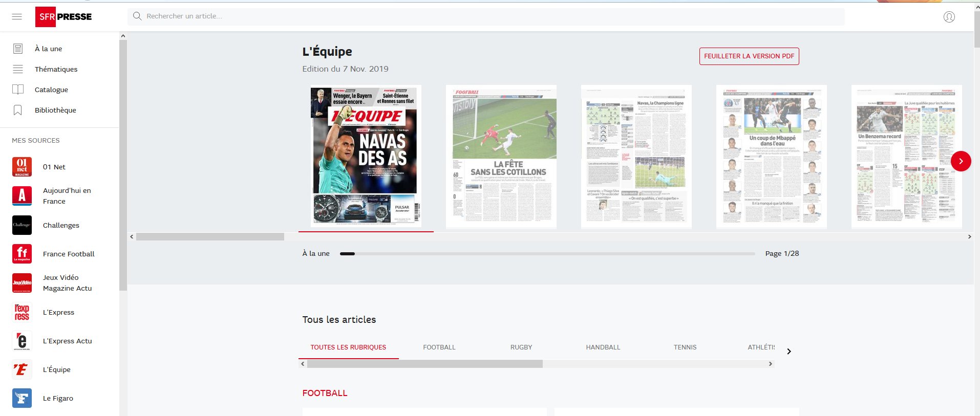Open the Catalogue link
This screenshot has width=980, height=416.
tap(51, 90)
